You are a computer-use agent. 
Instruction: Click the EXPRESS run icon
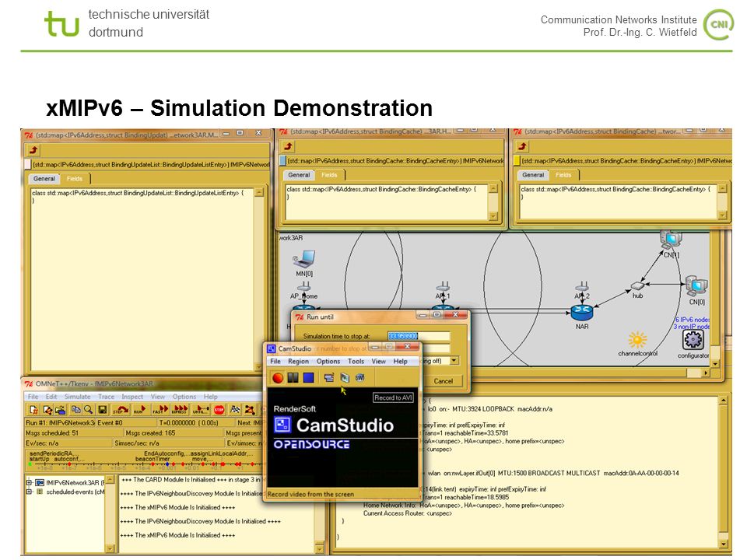[180, 410]
